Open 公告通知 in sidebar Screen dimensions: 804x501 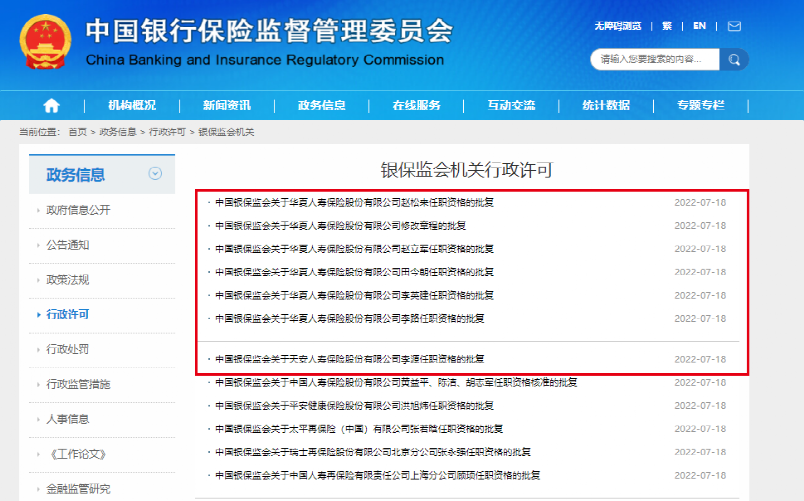[68, 245]
